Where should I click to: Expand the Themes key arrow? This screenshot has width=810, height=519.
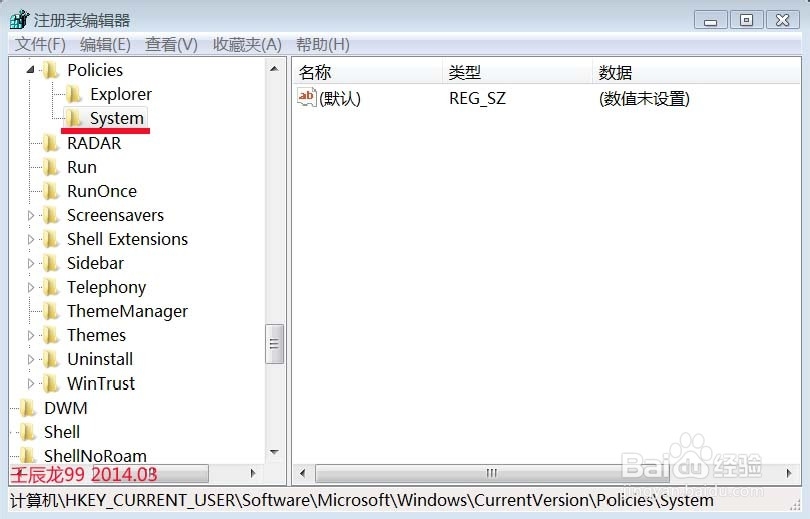pos(30,335)
